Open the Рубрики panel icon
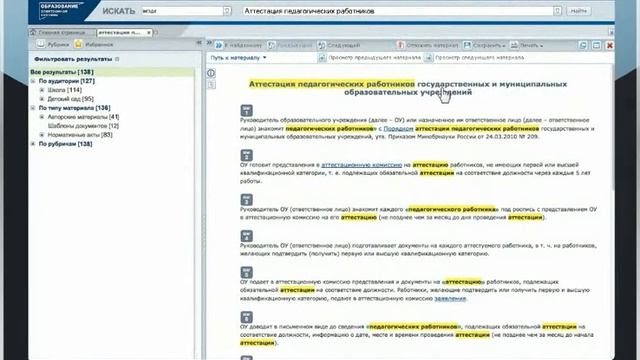 tap(40, 44)
